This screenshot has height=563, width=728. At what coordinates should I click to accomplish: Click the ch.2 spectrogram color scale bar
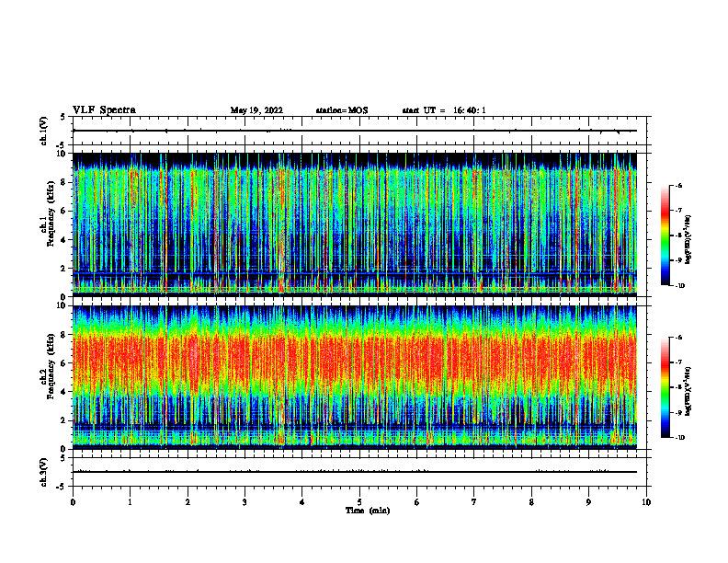click(x=665, y=387)
